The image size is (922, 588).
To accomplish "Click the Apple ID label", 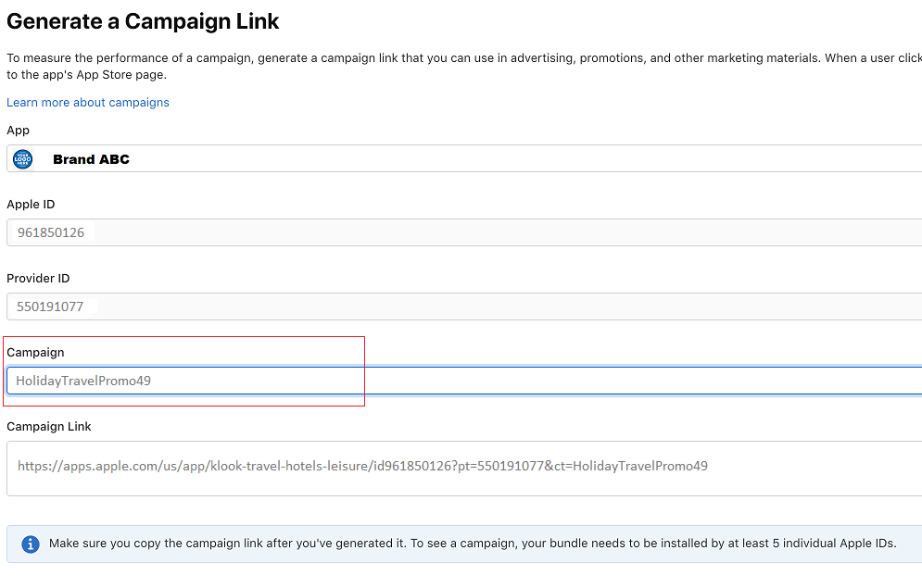I will (31, 205).
